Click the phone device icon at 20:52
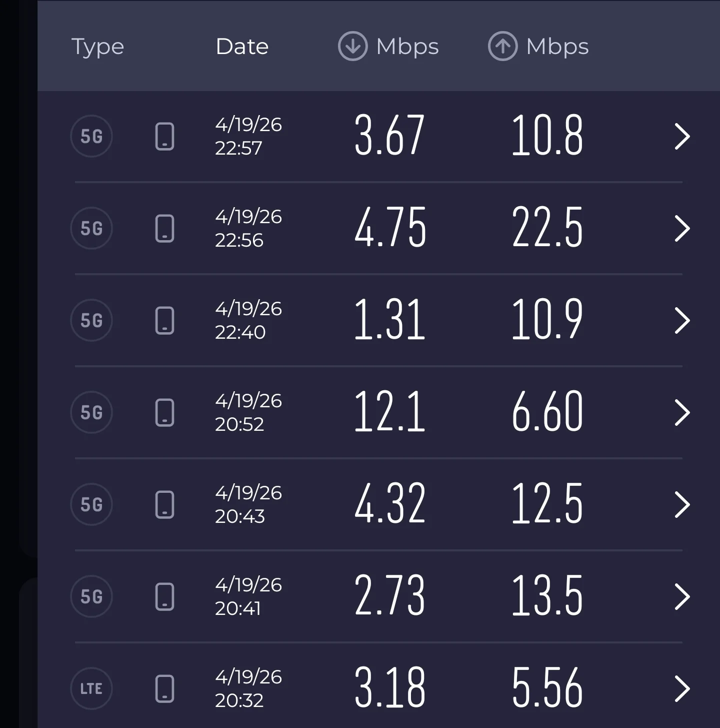Image resolution: width=720 pixels, height=728 pixels. click(x=164, y=412)
